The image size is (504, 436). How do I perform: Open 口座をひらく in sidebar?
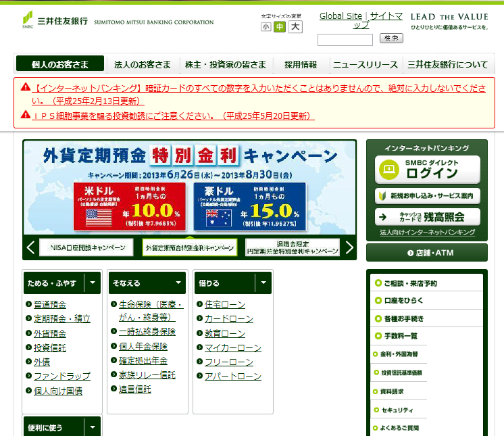427,300
